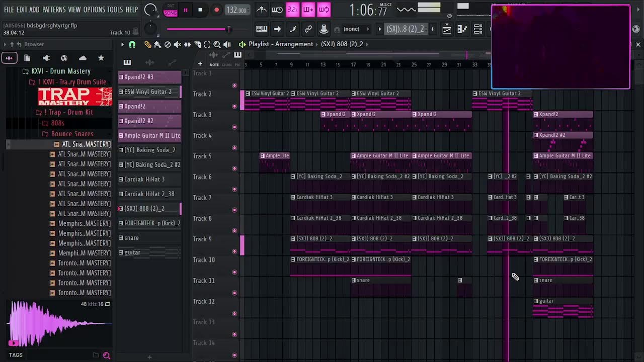The width and height of the screenshot is (644, 362).
Task: Click the 1:06:77 time display
Action: click(368, 10)
